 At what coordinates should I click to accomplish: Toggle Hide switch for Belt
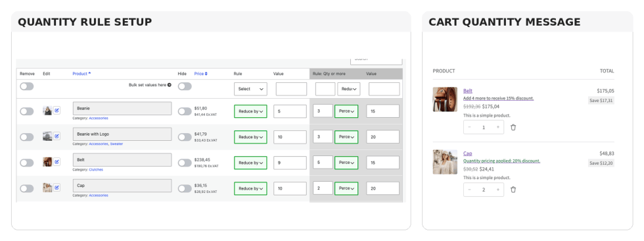point(185,163)
